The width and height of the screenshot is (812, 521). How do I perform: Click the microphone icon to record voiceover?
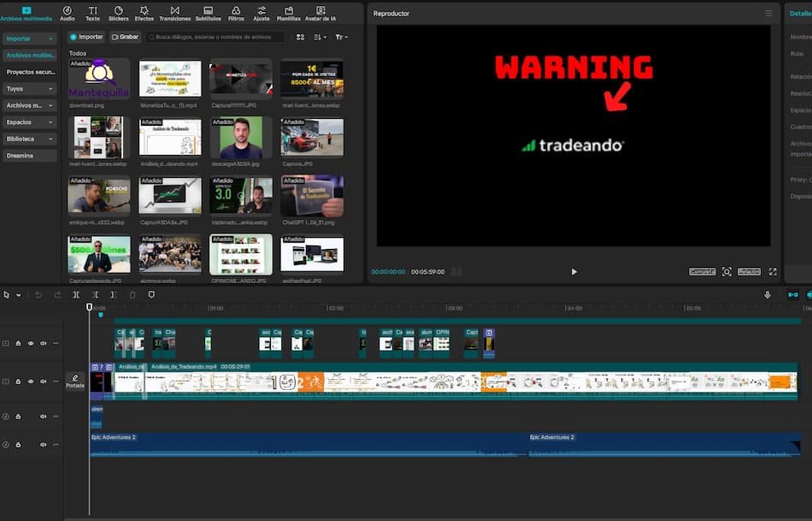tap(767, 294)
